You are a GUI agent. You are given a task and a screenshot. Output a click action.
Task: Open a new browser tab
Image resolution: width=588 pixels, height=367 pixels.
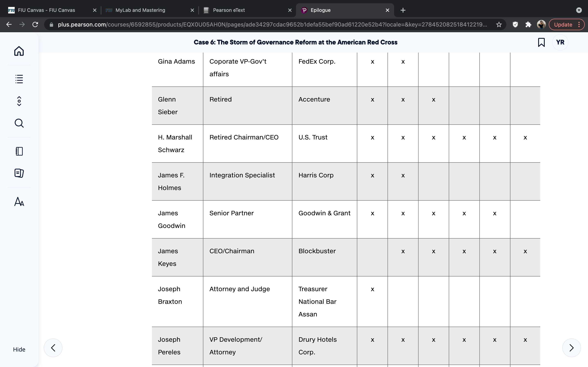(403, 10)
